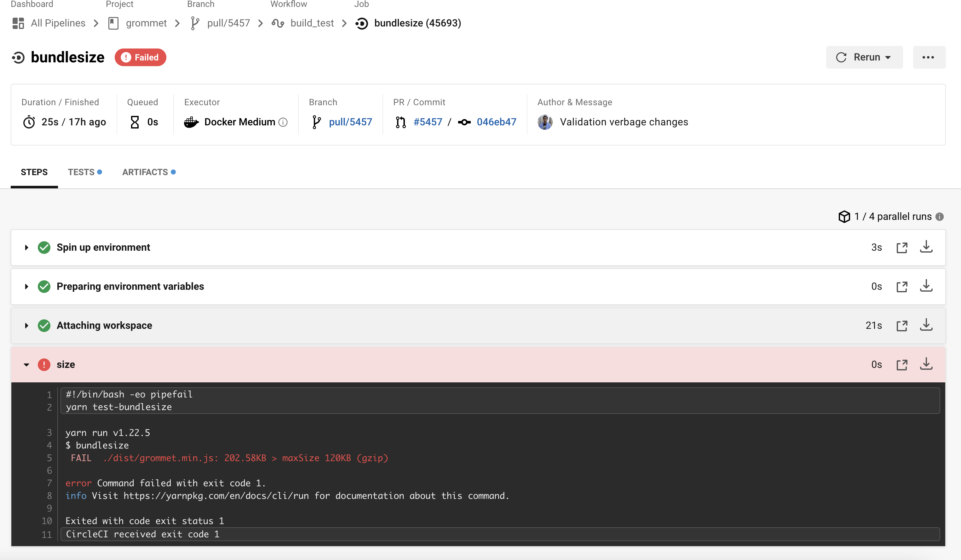Open the size step output in new tab

pyautogui.click(x=902, y=364)
